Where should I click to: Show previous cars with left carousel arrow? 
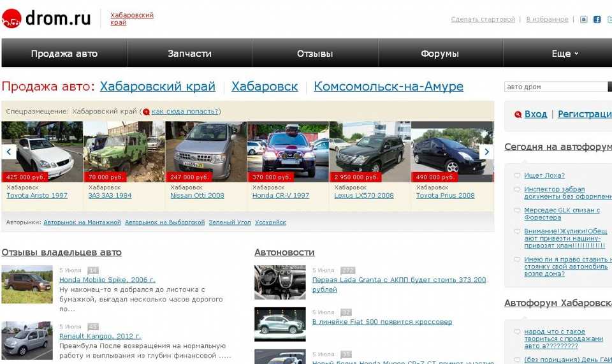(x=8, y=152)
